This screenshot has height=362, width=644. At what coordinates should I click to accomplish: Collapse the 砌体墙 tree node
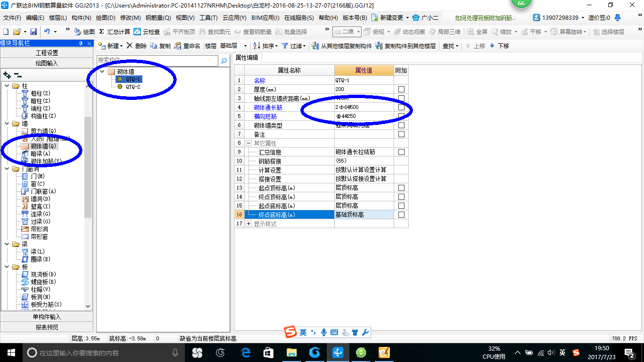pyautogui.click(x=102, y=72)
